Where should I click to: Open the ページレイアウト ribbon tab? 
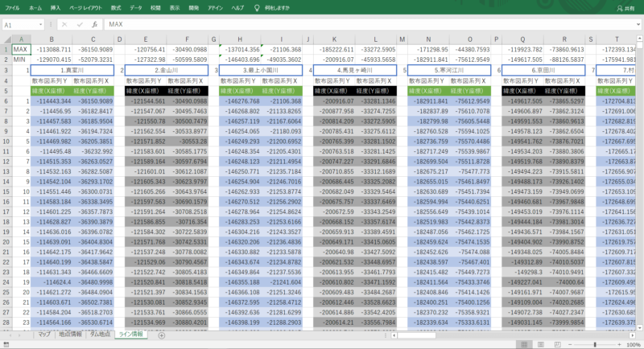tap(85, 6)
